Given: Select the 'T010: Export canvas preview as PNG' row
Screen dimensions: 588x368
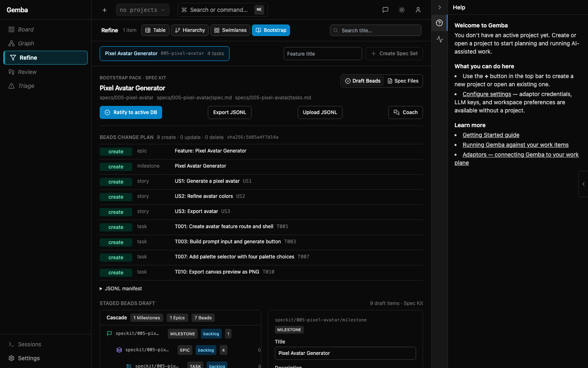Looking at the screenshot, I should tap(261, 272).
